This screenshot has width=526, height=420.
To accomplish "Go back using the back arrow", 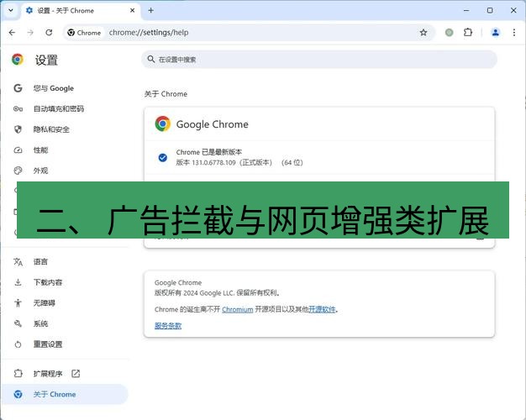I will point(12,33).
